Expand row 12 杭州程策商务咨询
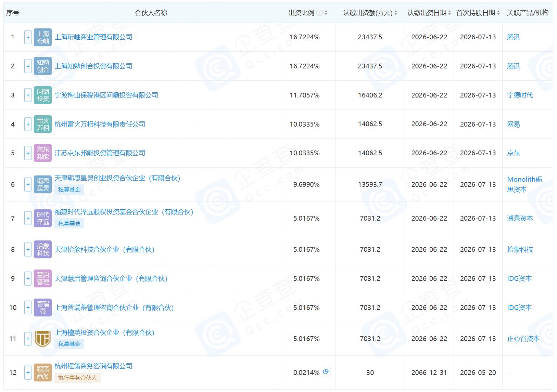The height and width of the screenshot is (392, 557). (x=28, y=373)
